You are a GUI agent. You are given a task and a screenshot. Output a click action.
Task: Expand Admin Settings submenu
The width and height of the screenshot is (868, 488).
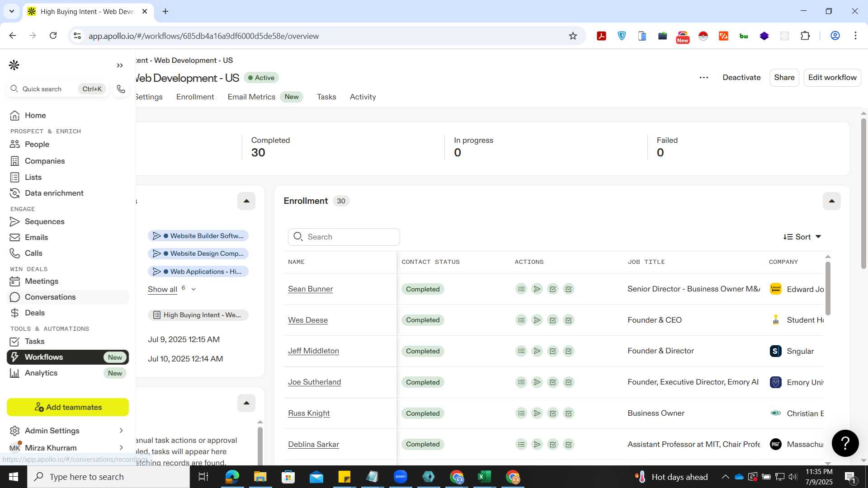point(121,431)
